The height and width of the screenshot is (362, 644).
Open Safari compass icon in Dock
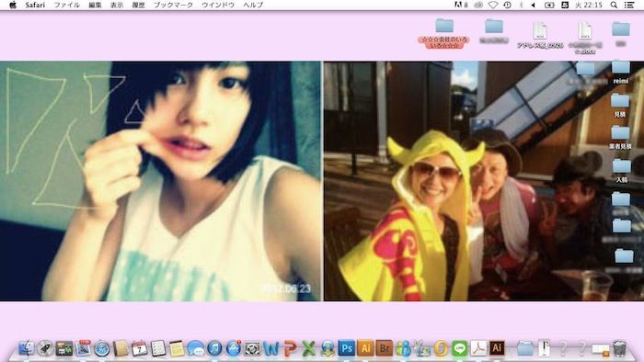(102, 349)
